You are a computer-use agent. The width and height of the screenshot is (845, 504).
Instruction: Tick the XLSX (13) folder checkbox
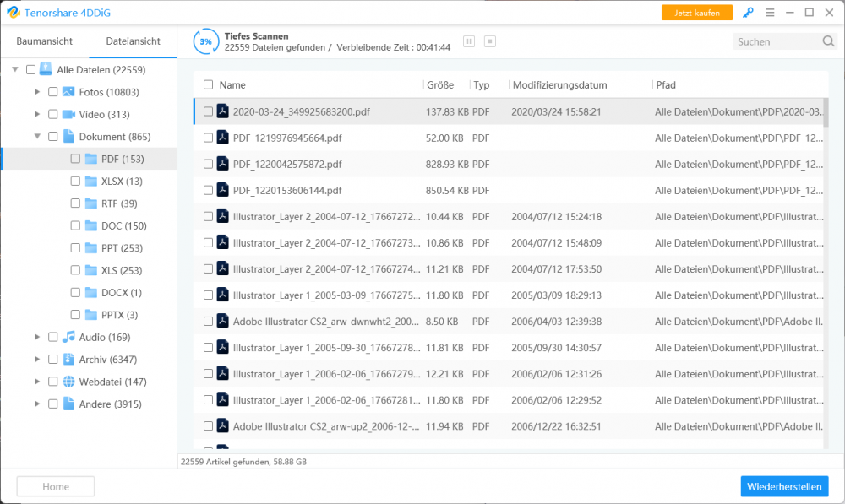point(75,181)
